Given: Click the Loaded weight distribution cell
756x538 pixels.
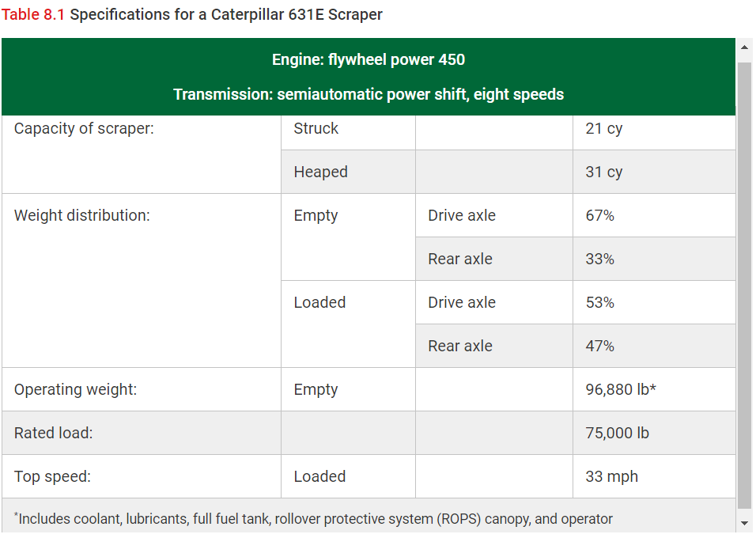Looking at the screenshot, I should click(x=319, y=301).
